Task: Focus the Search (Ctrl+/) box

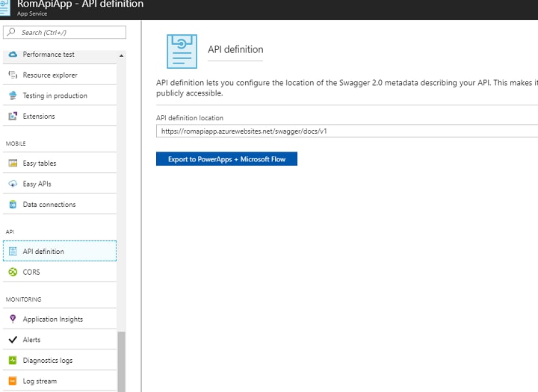Action: [x=64, y=32]
